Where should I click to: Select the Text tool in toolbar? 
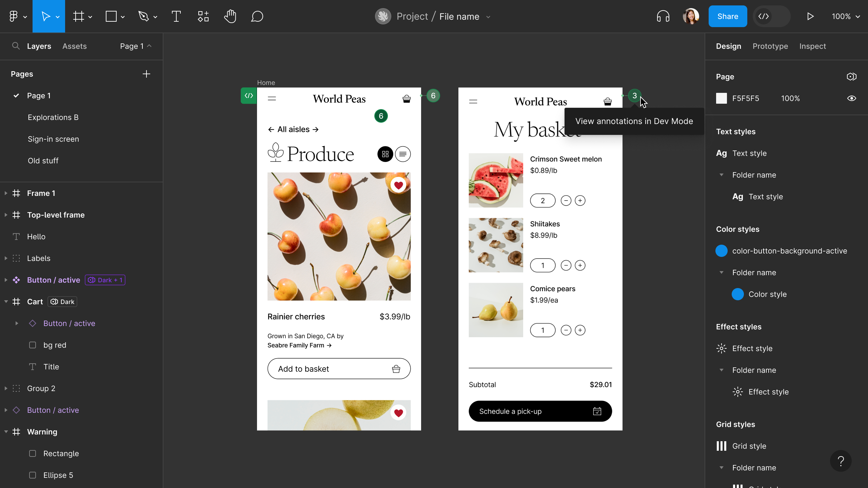176,17
